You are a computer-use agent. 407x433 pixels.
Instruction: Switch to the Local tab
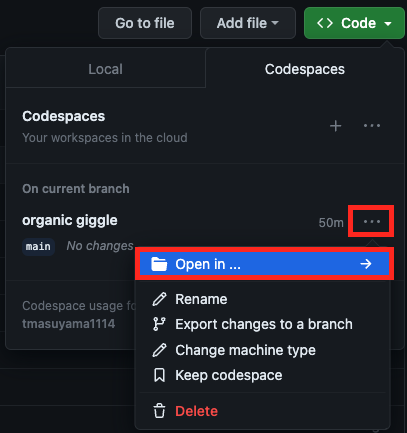pos(106,69)
